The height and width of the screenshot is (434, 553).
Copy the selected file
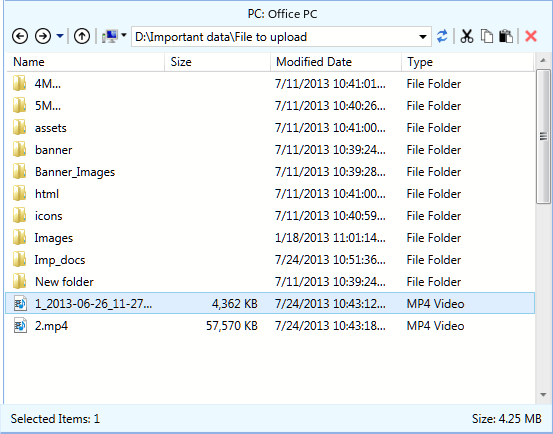coord(487,36)
